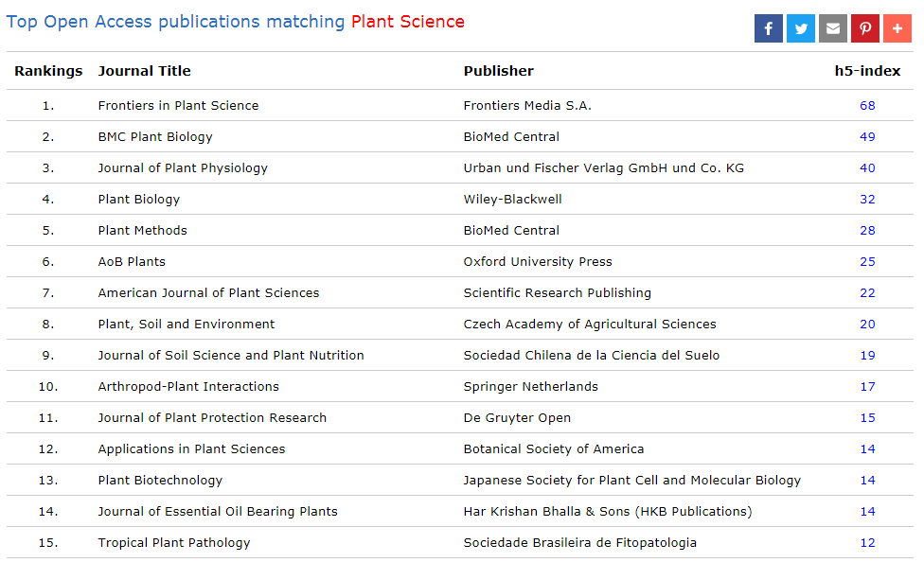Share via the email envelope icon

(833, 28)
